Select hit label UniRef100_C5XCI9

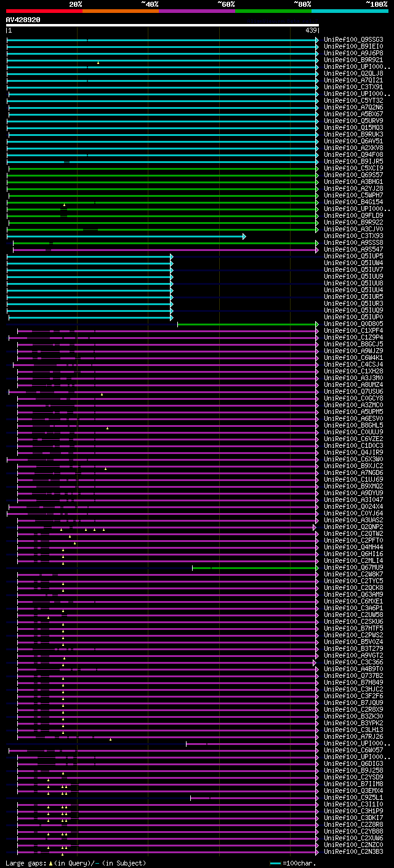[353, 169]
